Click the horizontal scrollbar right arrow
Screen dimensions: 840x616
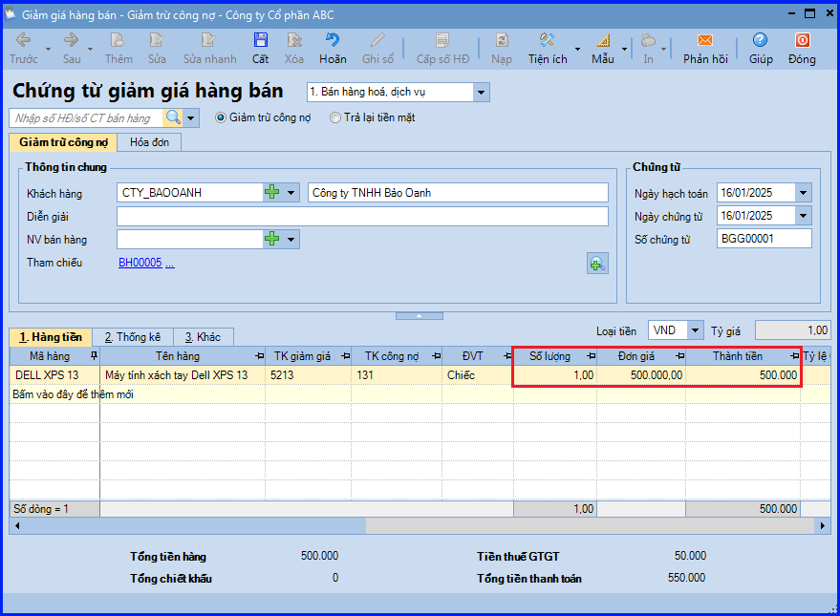[x=823, y=525]
